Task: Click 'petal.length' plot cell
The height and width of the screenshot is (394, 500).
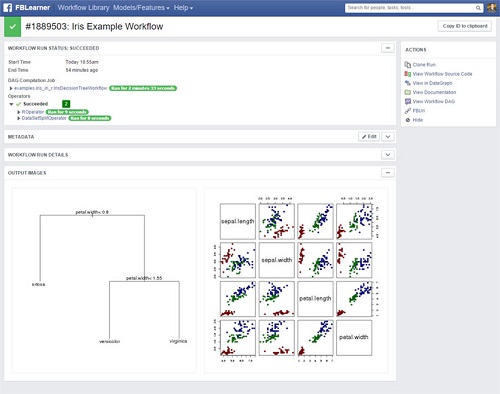Action: (315, 299)
